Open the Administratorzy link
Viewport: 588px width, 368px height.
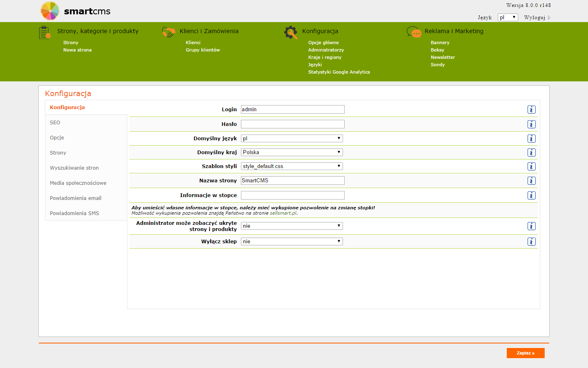click(x=326, y=50)
